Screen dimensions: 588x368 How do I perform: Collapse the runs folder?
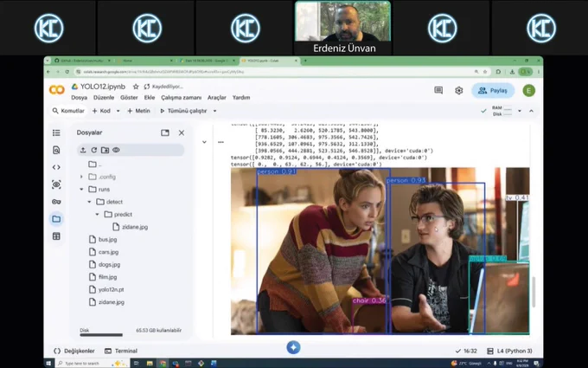[x=81, y=190]
